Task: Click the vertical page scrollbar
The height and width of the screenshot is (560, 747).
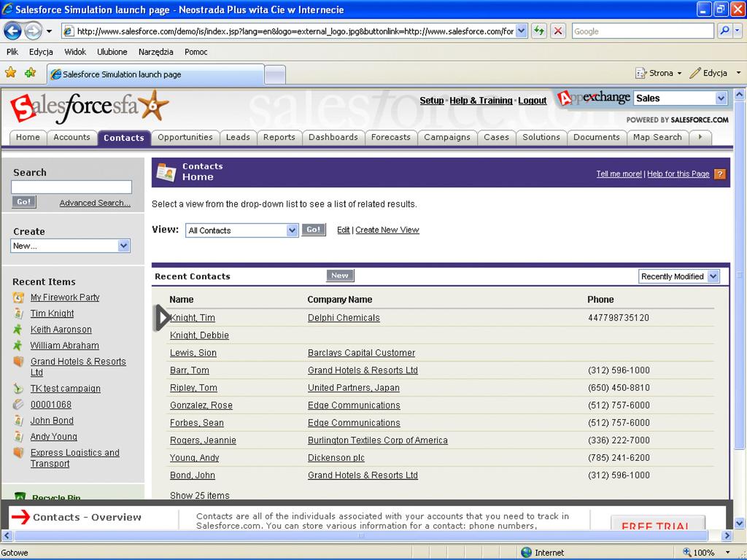Action: 739,274
